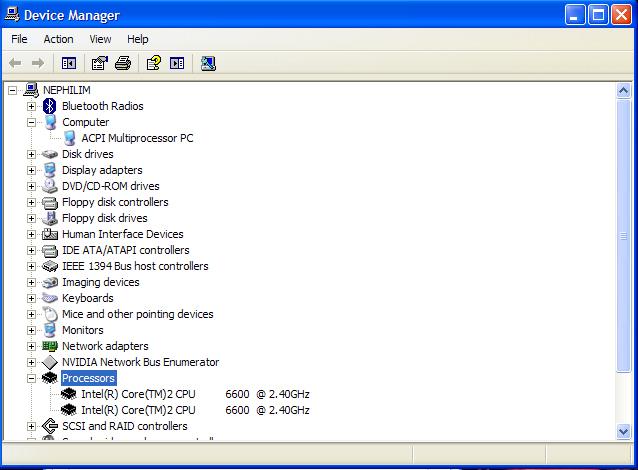Select the Processors category label
The height and width of the screenshot is (470, 638).
coord(88,378)
